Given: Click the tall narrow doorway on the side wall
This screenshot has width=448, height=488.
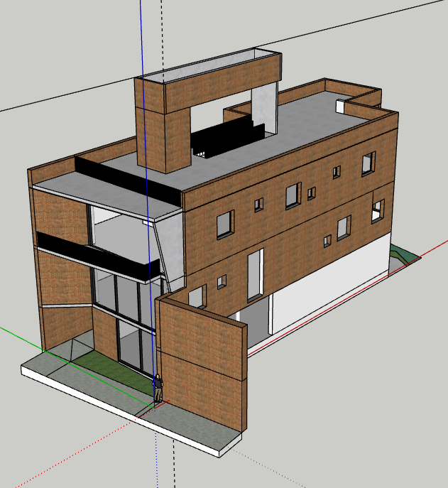Looking at the screenshot, I should pyautogui.click(x=256, y=275).
